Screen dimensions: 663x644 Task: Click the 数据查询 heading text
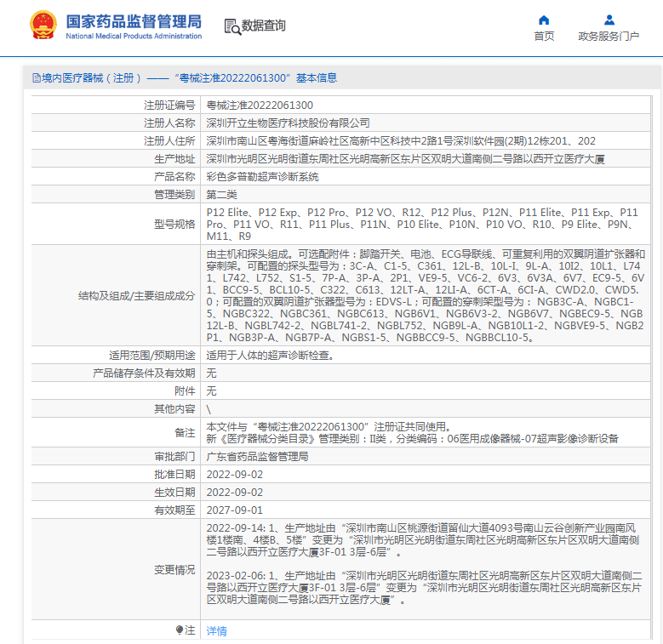pyautogui.click(x=264, y=26)
